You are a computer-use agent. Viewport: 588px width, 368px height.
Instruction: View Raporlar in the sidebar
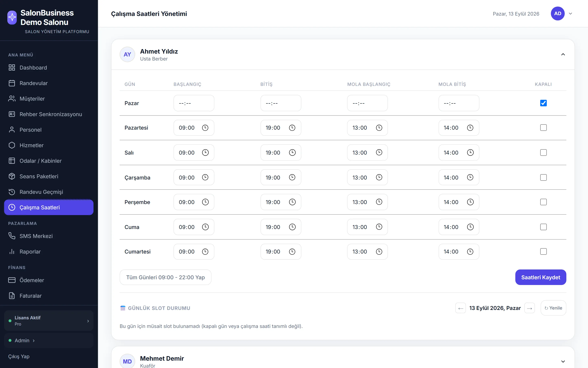pyautogui.click(x=49, y=252)
